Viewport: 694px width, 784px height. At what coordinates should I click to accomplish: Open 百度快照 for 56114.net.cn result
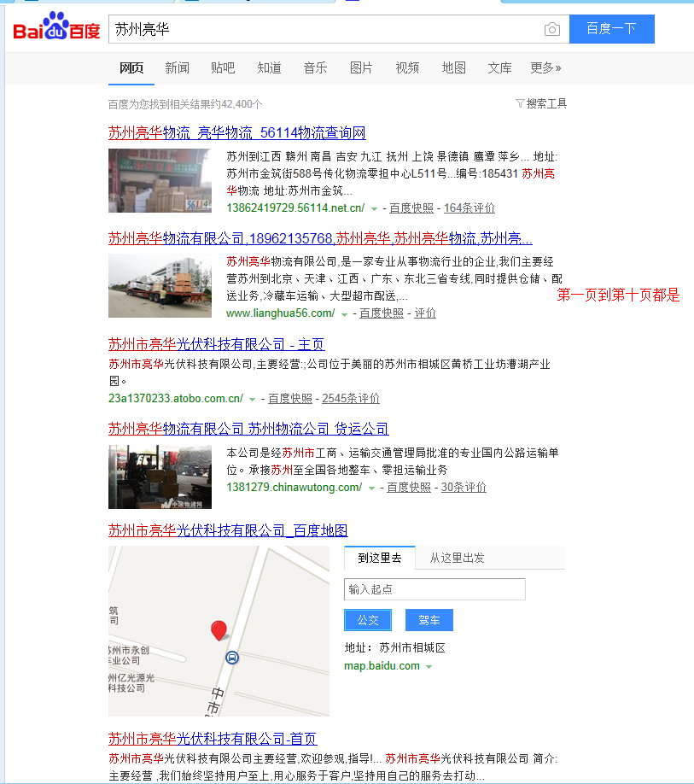pyautogui.click(x=411, y=208)
